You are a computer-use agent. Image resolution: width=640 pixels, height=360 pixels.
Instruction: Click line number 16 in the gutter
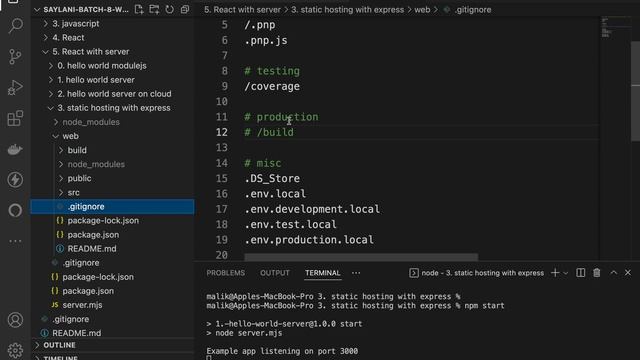point(222,194)
